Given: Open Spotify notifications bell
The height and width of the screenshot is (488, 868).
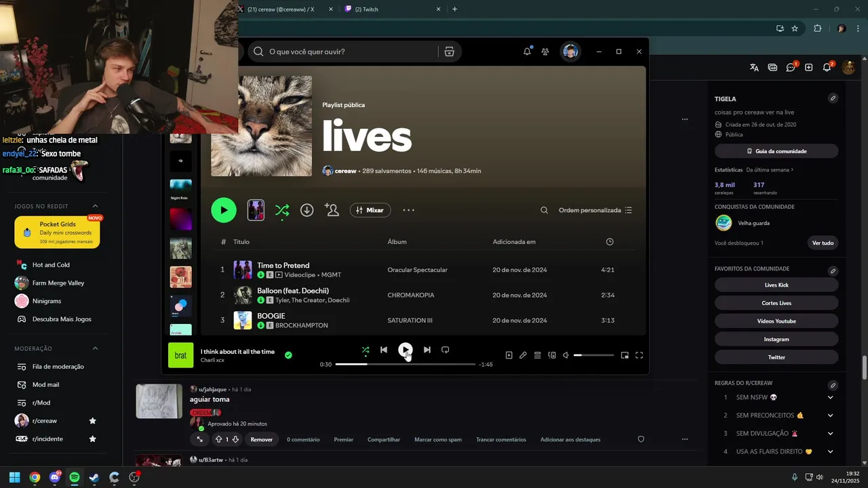Looking at the screenshot, I should click(527, 52).
